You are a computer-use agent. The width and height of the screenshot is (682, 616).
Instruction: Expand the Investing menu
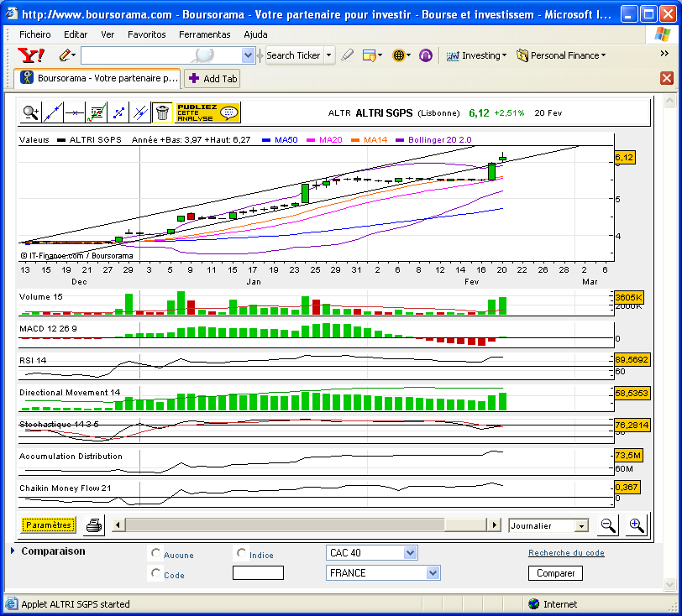tap(476, 55)
